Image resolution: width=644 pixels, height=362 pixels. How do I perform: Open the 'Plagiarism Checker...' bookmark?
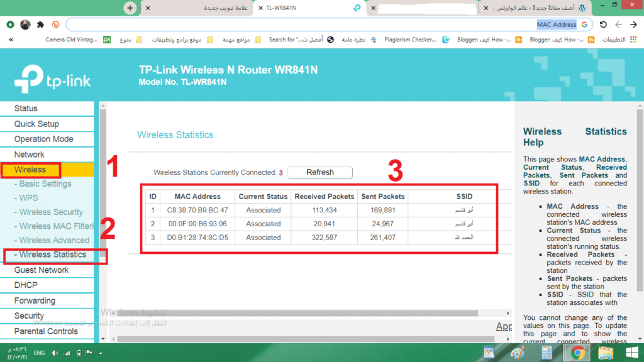[417, 40]
